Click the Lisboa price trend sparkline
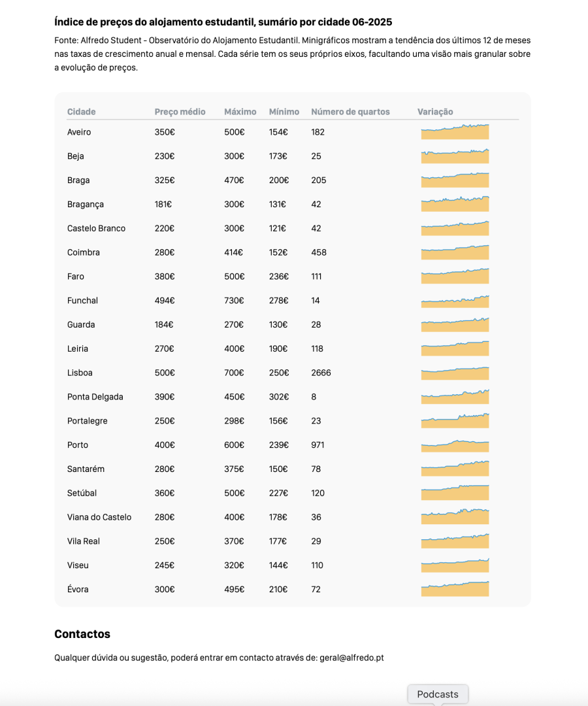 coord(455,374)
